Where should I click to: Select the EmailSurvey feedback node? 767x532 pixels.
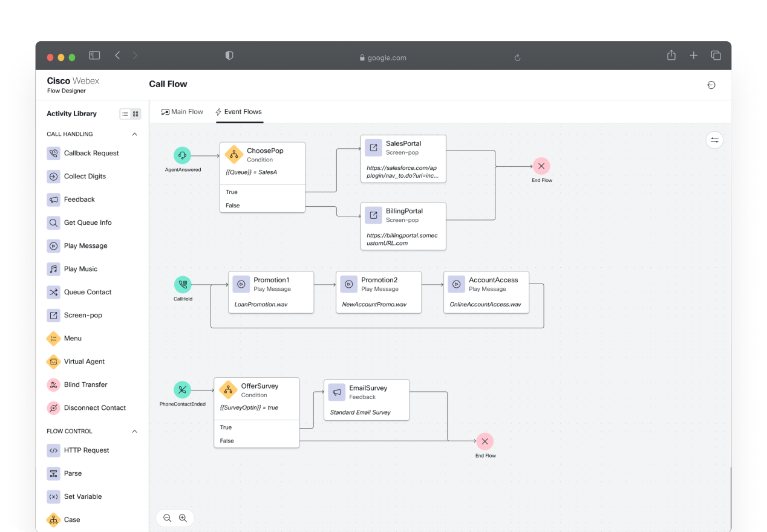coord(367,400)
